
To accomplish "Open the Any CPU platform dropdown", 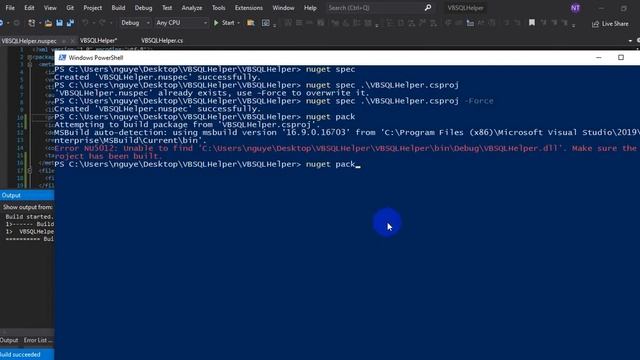I will click(x=182, y=23).
